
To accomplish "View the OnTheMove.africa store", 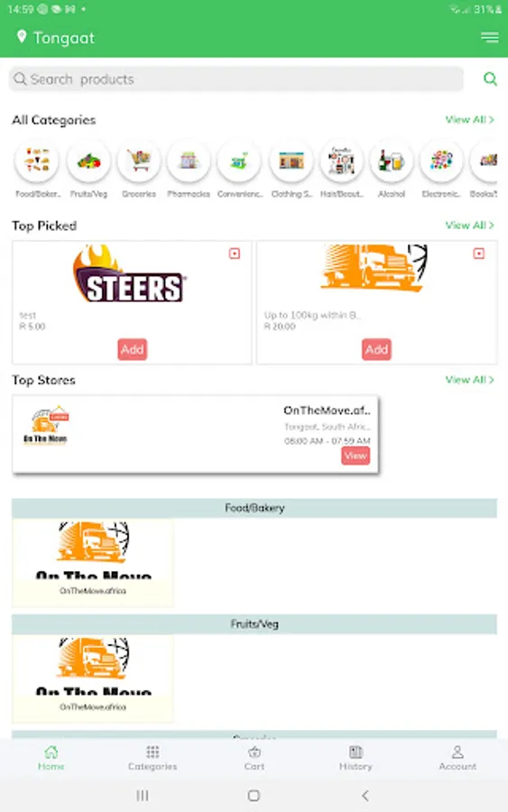I will [x=356, y=456].
